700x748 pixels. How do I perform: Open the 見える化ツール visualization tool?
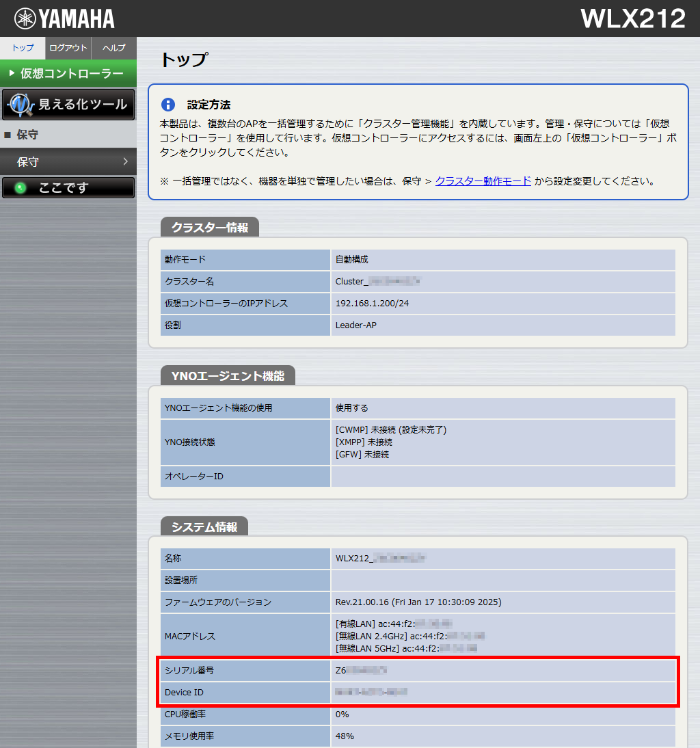tap(68, 104)
